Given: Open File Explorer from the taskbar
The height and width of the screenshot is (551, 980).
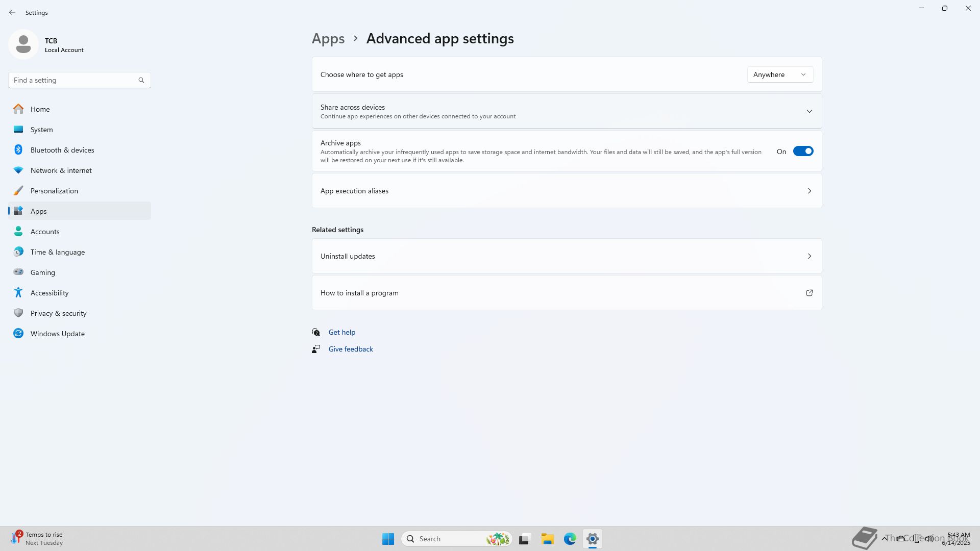Looking at the screenshot, I should (x=547, y=539).
